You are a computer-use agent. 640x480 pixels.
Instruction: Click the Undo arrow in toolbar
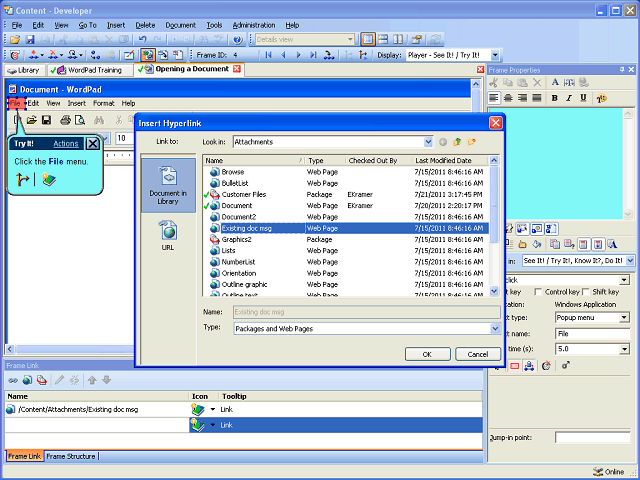pyautogui.click(x=142, y=40)
